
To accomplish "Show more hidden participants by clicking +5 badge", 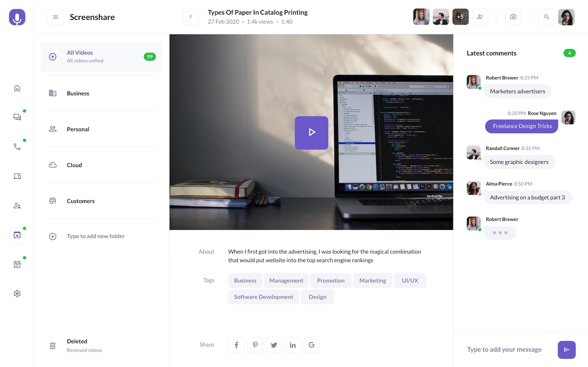I will coord(460,16).
